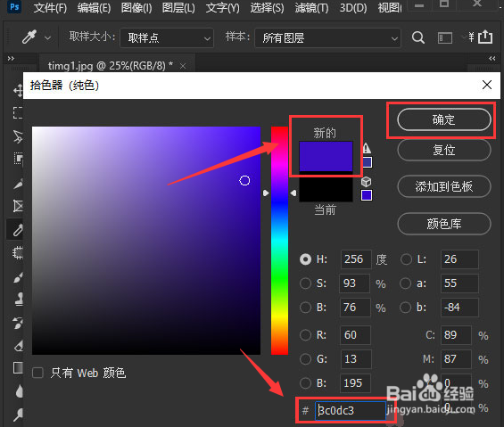The width and height of the screenshot is (504, 427).
Task: Select the Lab L radio button
Action: point(406,259)
